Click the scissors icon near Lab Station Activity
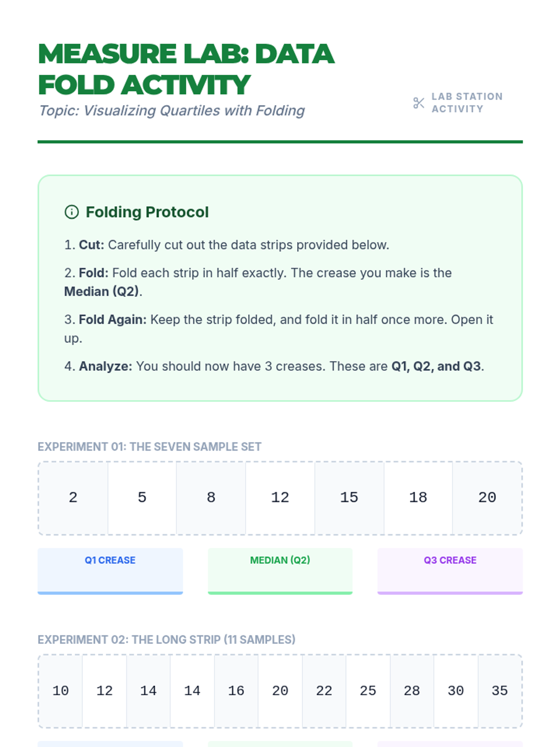 pos(419,103)
